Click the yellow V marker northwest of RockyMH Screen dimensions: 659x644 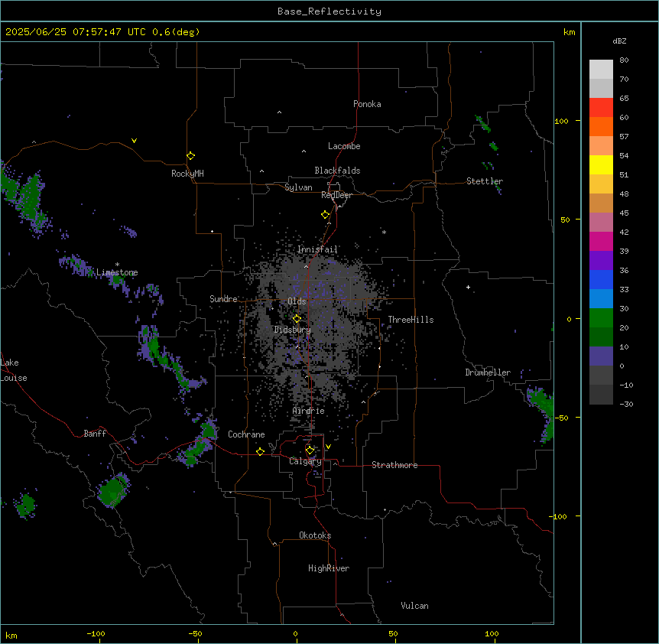point(134,141)
